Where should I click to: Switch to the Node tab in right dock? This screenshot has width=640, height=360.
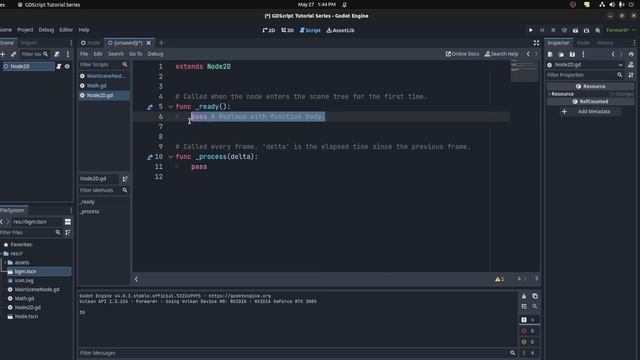point(583,43)
